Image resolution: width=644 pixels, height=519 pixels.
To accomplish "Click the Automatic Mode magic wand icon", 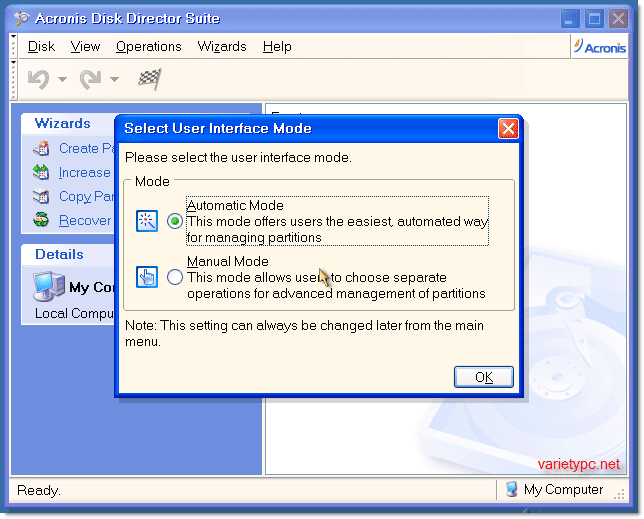I will 147,221.
